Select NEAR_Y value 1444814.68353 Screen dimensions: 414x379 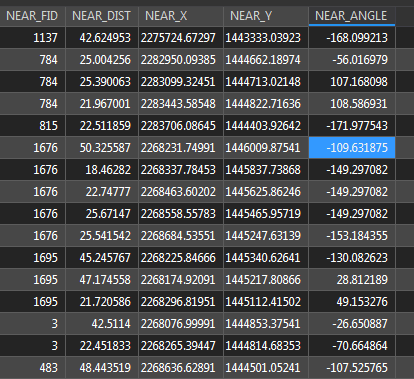point(265,346)
